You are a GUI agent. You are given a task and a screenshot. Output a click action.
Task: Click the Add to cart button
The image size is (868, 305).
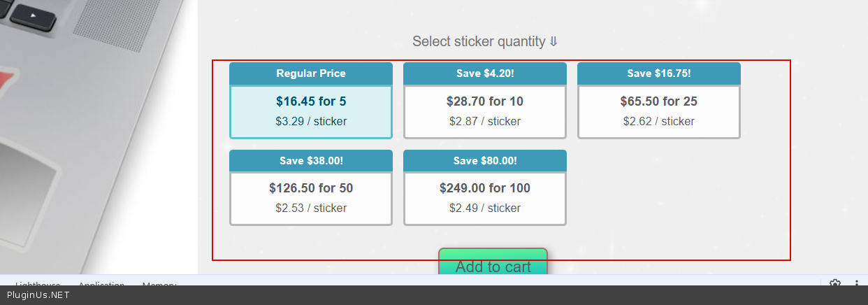[x=493, y=263]
